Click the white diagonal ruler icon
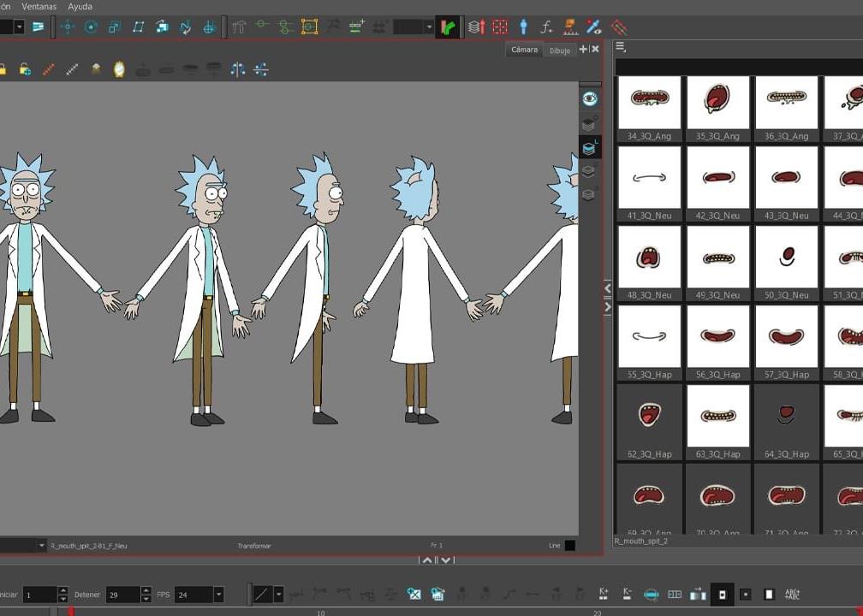Viewport: 863px width, 616px height. [72, 69]
